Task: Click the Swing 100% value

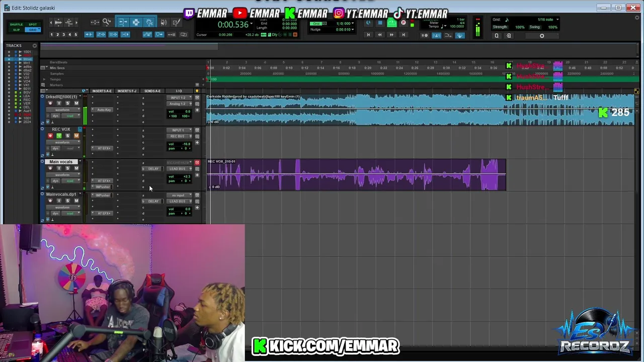Action: pos(552,27)
